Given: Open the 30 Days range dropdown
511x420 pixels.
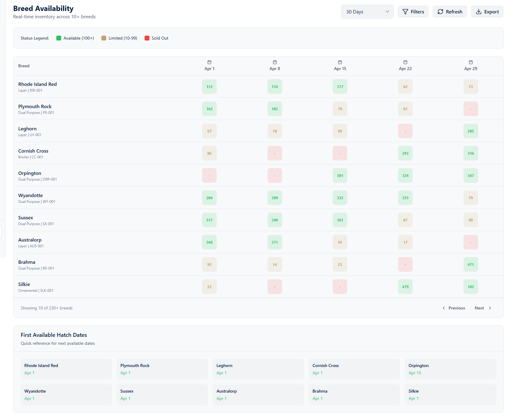Looking at the screenshot, I should [x=367, y=12].
